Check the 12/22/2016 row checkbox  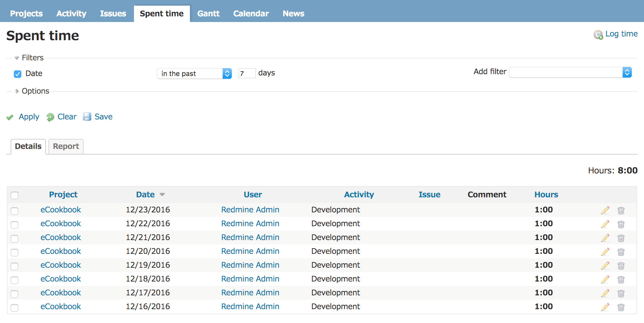click(14, 224)
